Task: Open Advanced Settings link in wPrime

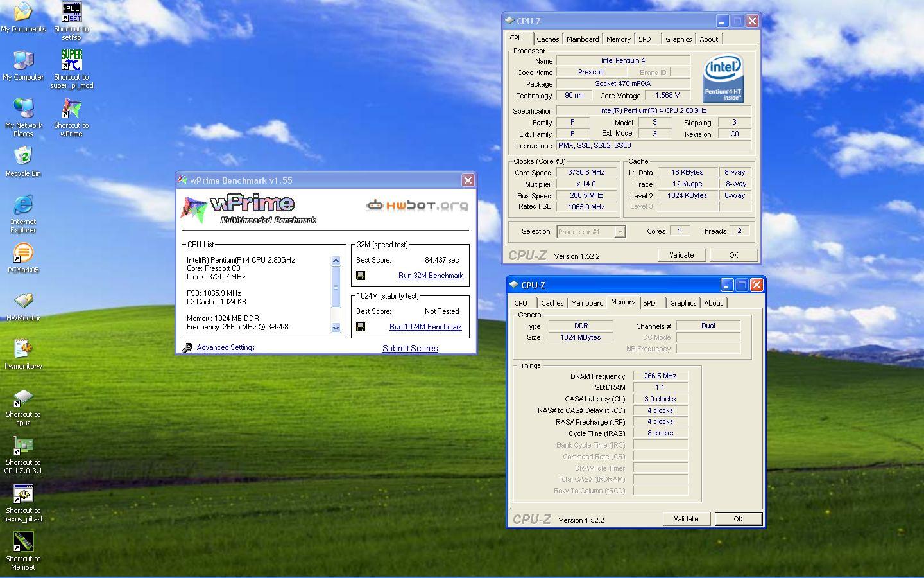Action: (226, 347)
